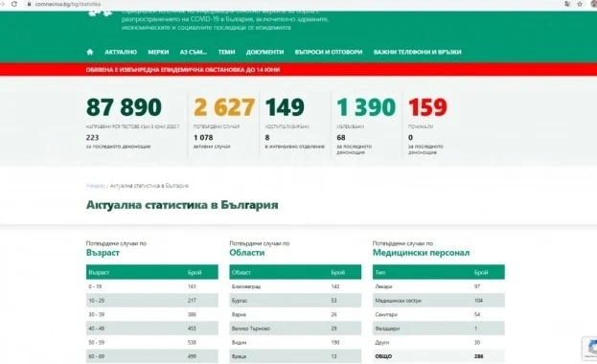Reload the page with browser refresh icon
This screenshot has width=597, height=364.
14,4
